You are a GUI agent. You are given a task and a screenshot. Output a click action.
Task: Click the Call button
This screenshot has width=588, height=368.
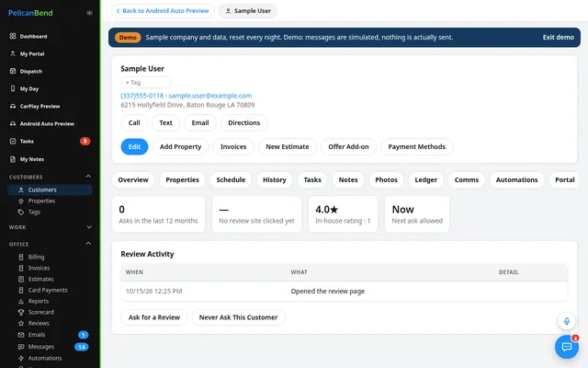pyautogui.click(x=134, y=122)
